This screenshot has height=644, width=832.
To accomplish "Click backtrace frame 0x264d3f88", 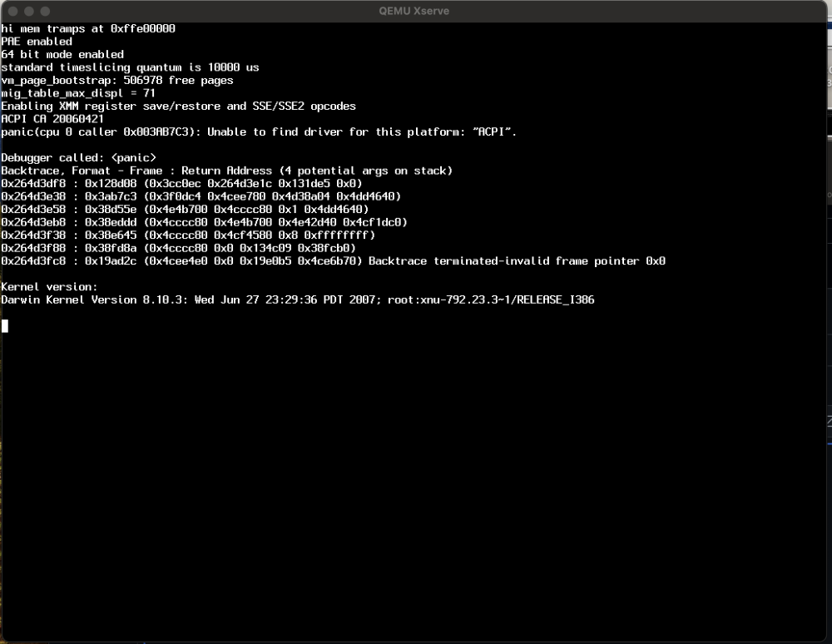I will click(178, 248).
